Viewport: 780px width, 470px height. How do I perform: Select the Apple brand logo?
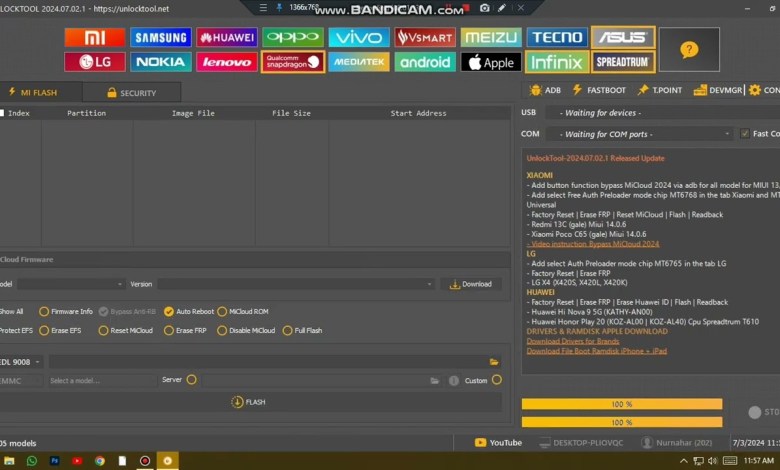pyautogui.click(x=491, y=62)
